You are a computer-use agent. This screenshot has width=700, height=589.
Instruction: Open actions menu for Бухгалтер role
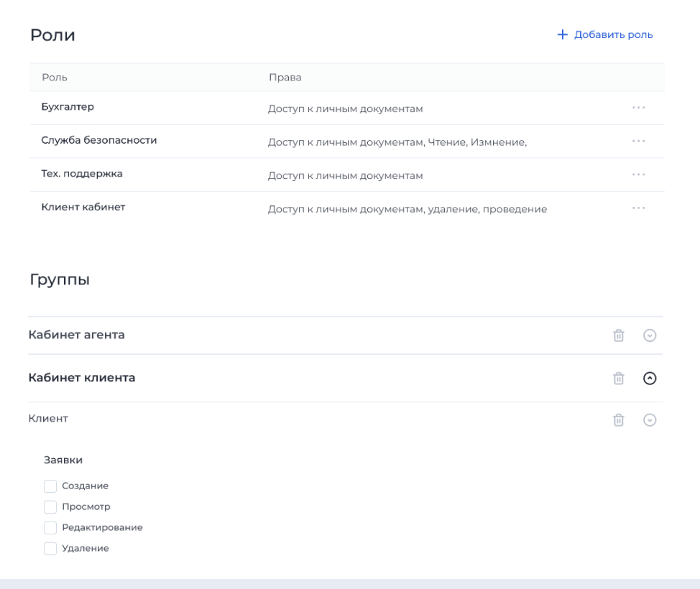coord(638,107)
